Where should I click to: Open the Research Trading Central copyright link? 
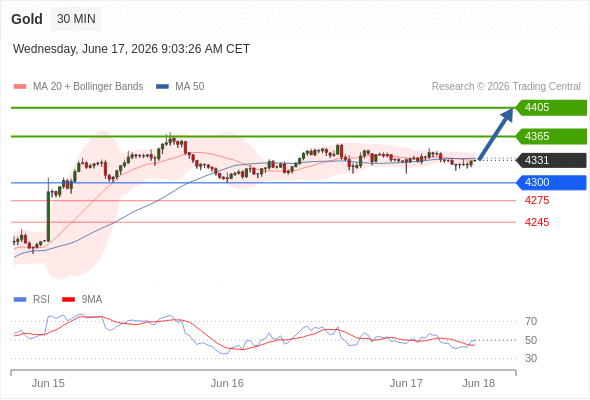pyautogui.click(x=506, y=87)
